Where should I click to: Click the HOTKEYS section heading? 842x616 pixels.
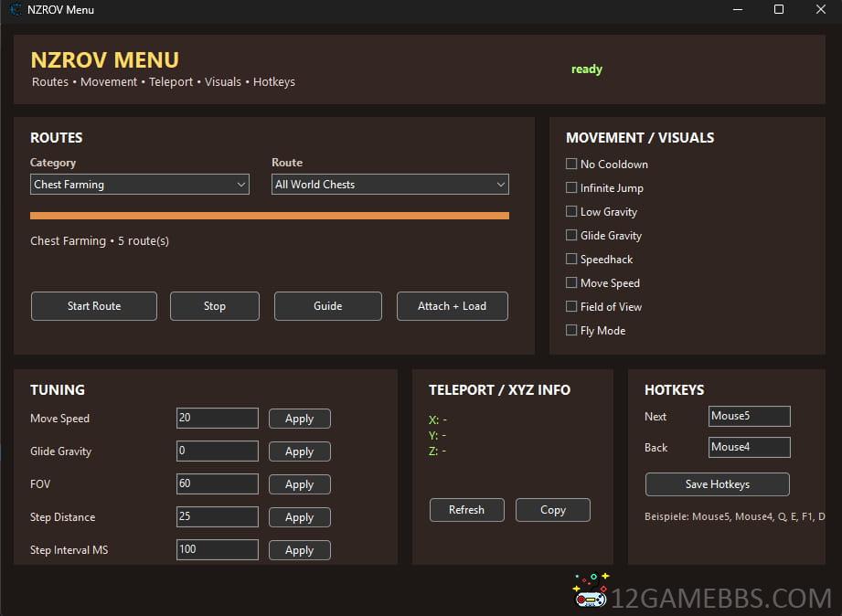(x=674, y=390)
